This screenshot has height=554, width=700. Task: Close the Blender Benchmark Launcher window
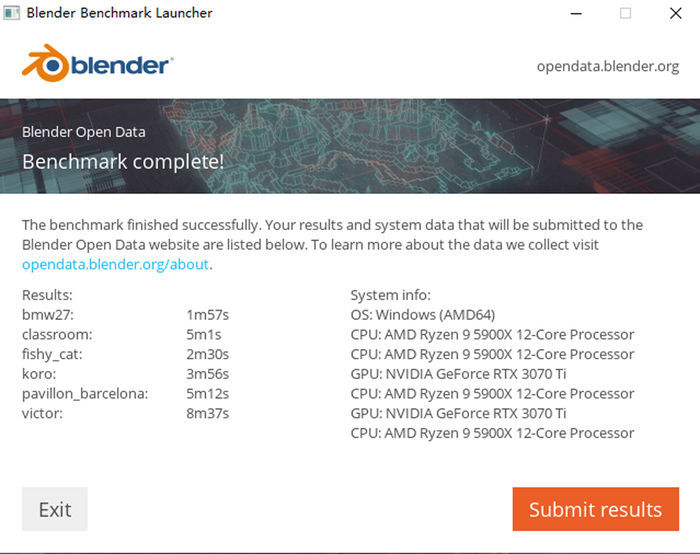tap(676, 13)
